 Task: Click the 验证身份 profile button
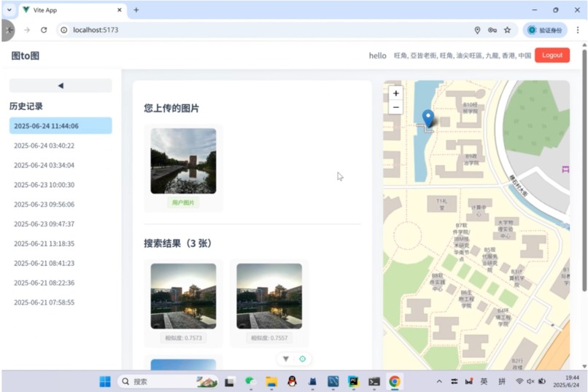545,30
